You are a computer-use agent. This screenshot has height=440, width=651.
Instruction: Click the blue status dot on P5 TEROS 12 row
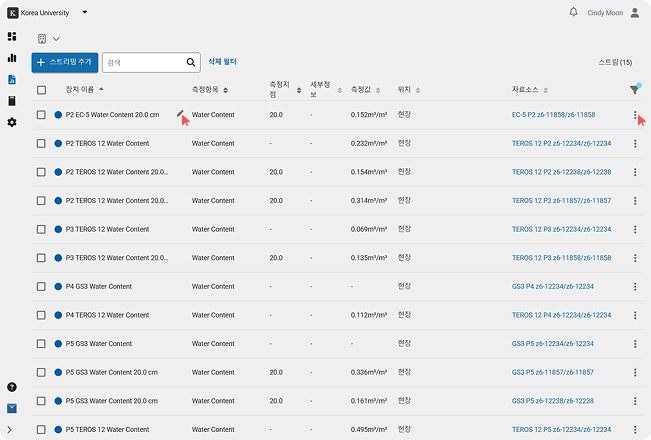tap(58, 430)
